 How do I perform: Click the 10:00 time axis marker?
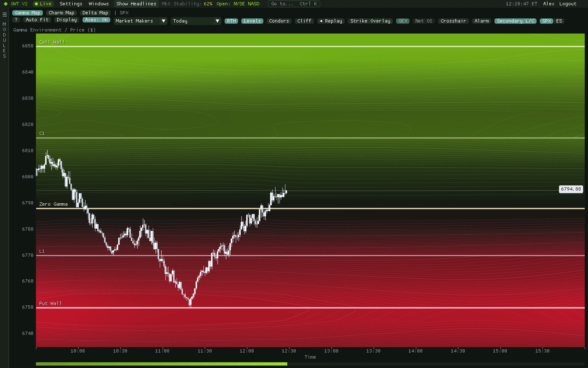coord(78,351)
